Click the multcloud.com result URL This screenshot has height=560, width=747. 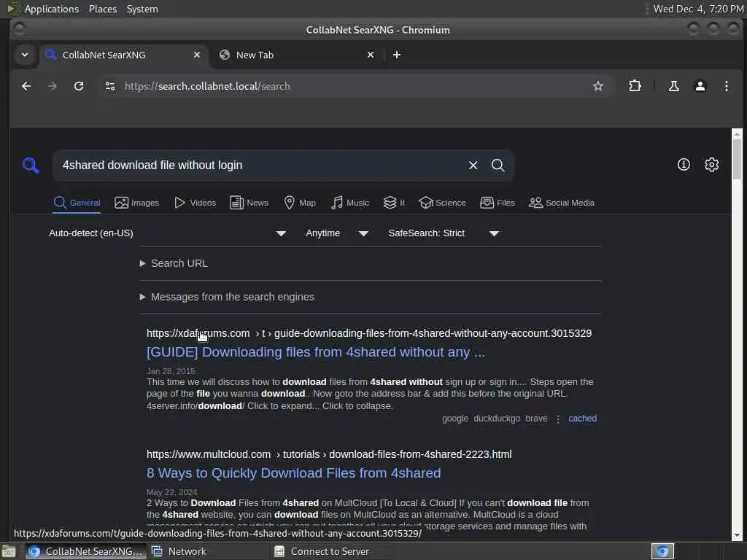point(329,454)
